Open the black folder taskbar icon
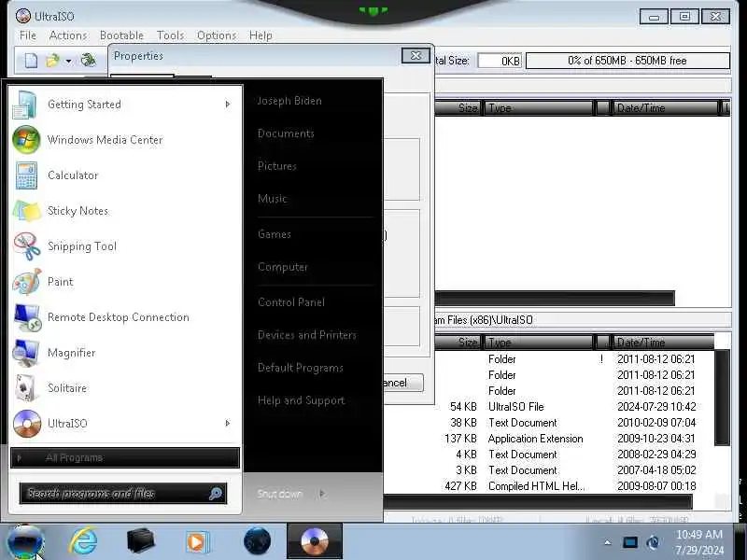 click(141, 542)
